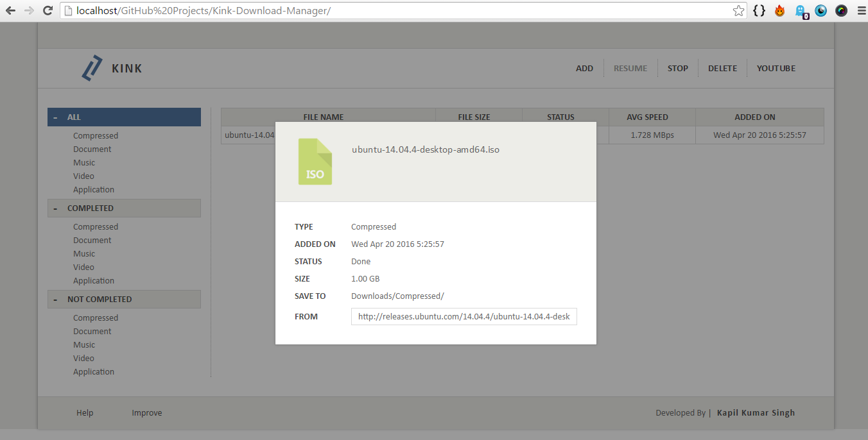Select Compressed under NOT COMPLETED
The width and height of the screenshot is (868, 440).
coord(96,317)
